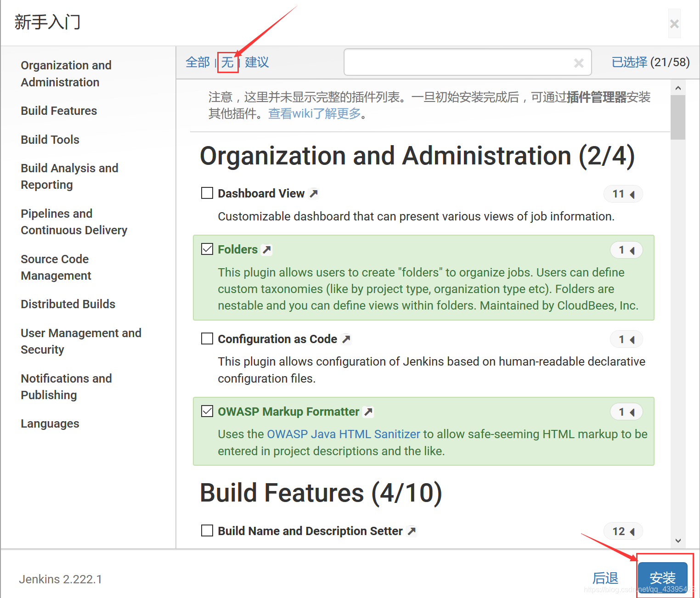Screen dimensions: 700x598
Task: Open OWASP Markup Formatter external link icon
Action: pos(368,412)
